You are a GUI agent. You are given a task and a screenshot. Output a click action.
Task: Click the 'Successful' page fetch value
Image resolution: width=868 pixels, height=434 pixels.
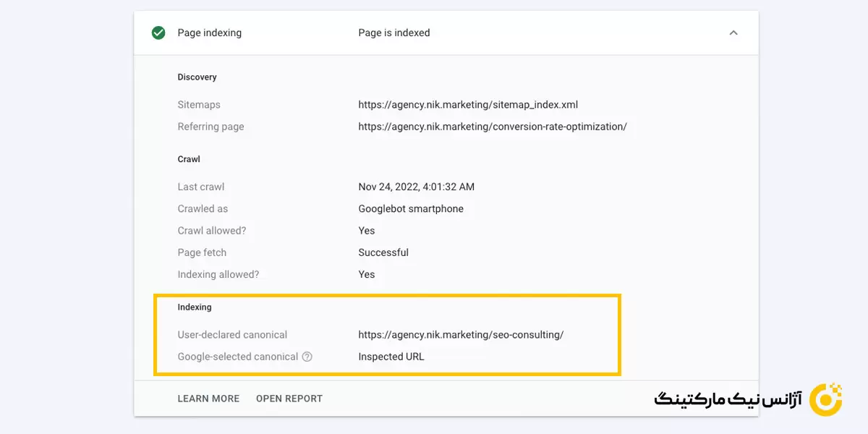(x=383, y=252)
